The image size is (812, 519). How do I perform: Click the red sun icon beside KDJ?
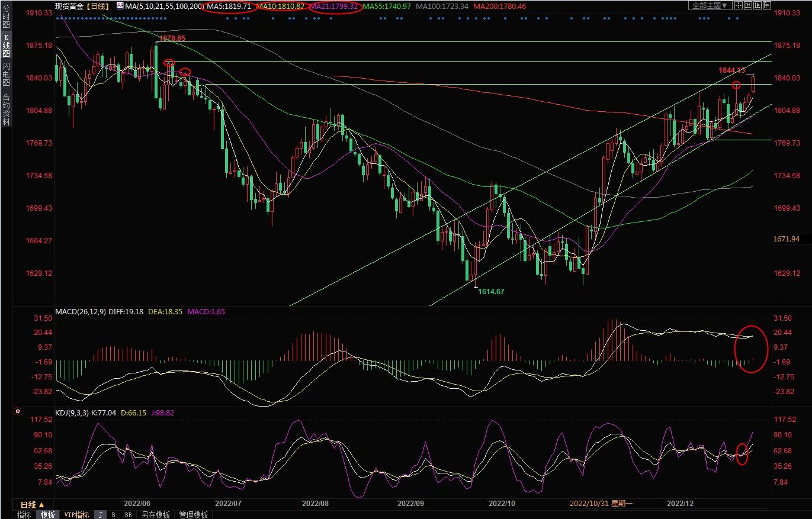(x=17, y=411)
